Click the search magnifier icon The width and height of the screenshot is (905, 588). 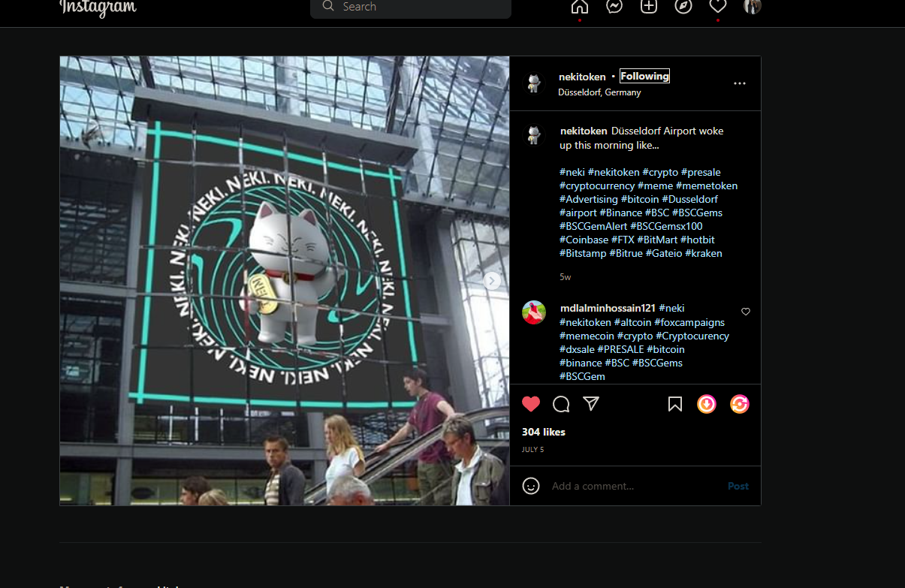(x=328, y=6)
